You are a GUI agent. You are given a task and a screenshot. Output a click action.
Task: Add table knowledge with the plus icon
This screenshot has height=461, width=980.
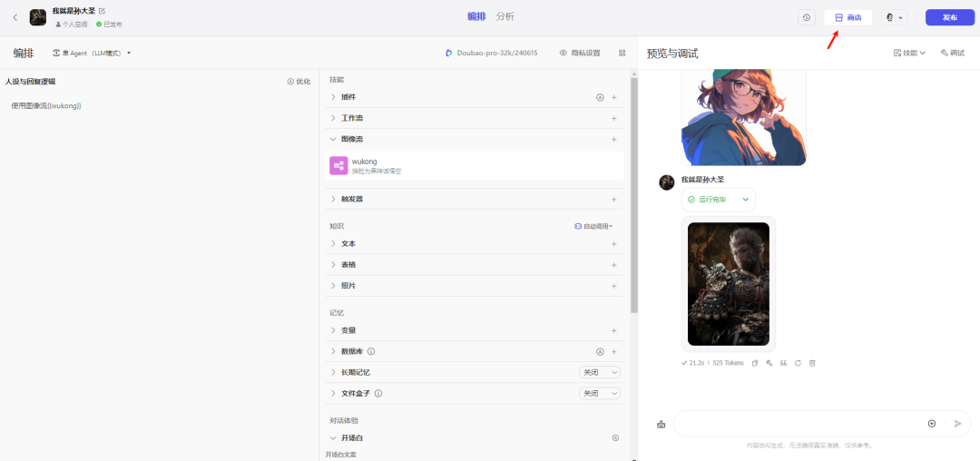(613, 265)
